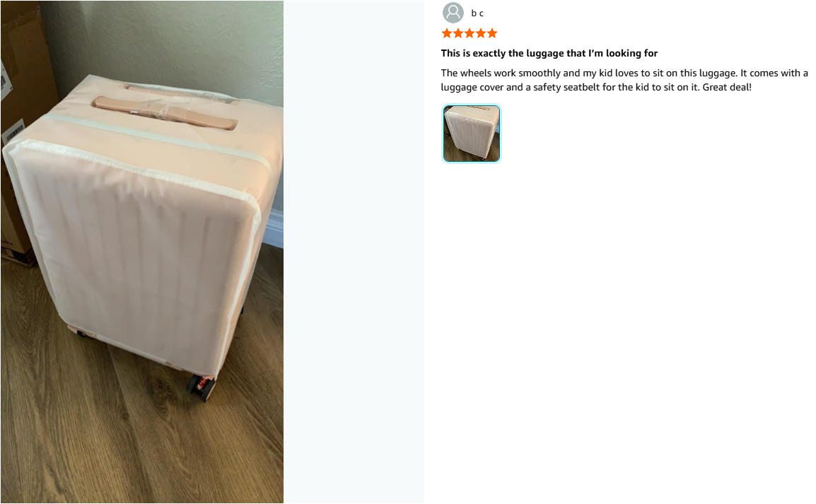This screenshot has height=504, width=816.
Task: Select the highlighted luggage review thumbnail
Action: pos(472,134)
